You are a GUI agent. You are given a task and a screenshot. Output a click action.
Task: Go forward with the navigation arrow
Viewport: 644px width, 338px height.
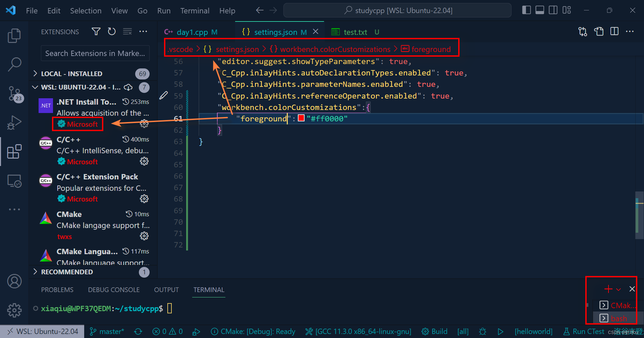(273, 10)
